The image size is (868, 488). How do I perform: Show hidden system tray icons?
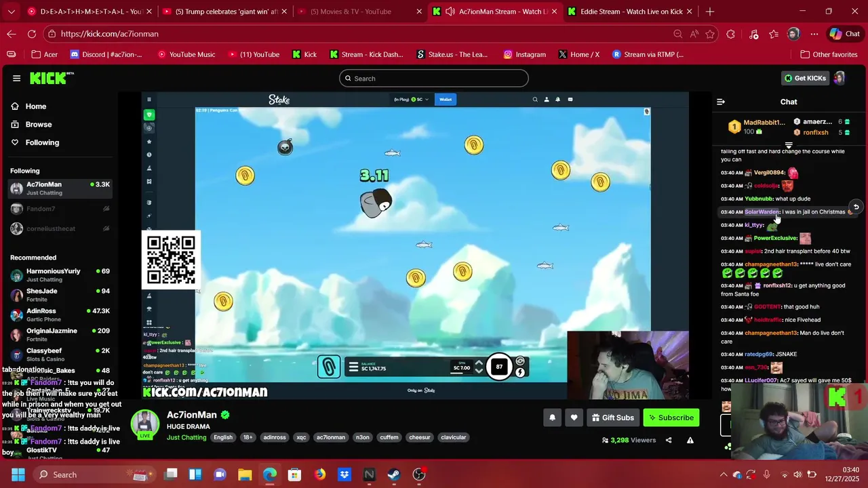pos(723,474)
